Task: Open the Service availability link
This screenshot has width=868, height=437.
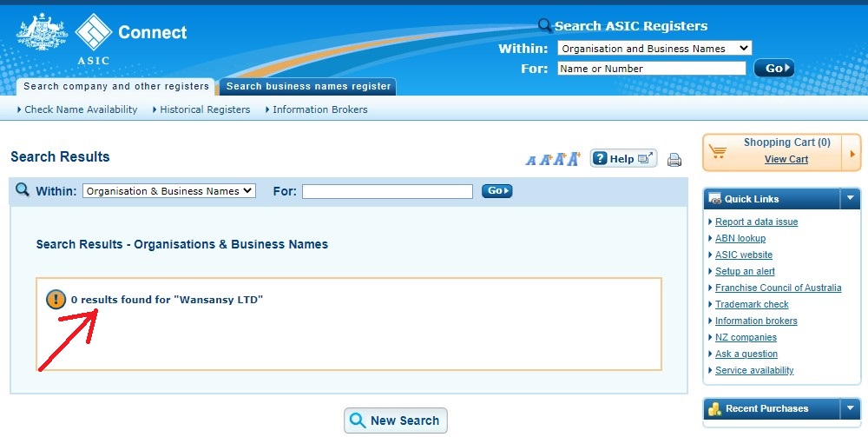Action: pyautogui.click(x=754, y=370)
